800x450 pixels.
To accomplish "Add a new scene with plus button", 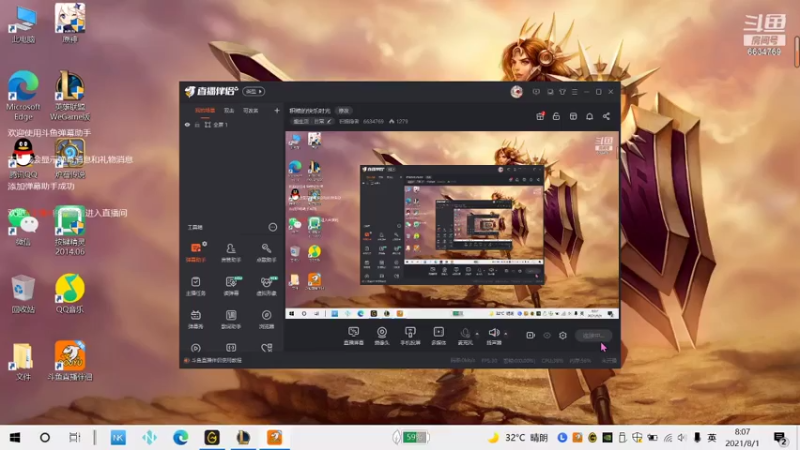I will tap(277, 111).
